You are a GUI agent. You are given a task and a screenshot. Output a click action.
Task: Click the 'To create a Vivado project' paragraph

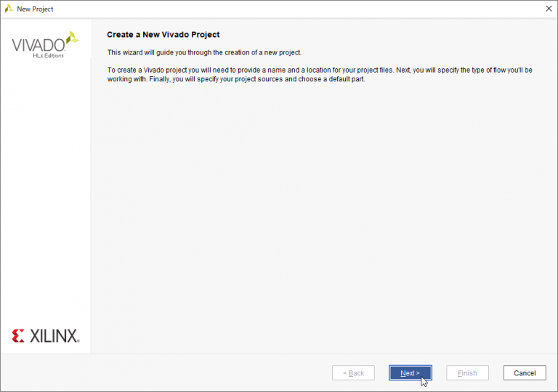[320, 70]
